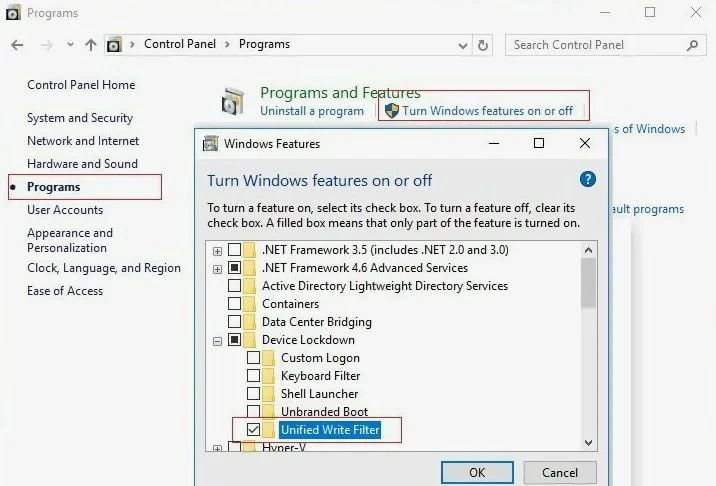The image size is (716, 486).
Task: Click Cancel in Windows Features dialog
Action: [560, 472]
